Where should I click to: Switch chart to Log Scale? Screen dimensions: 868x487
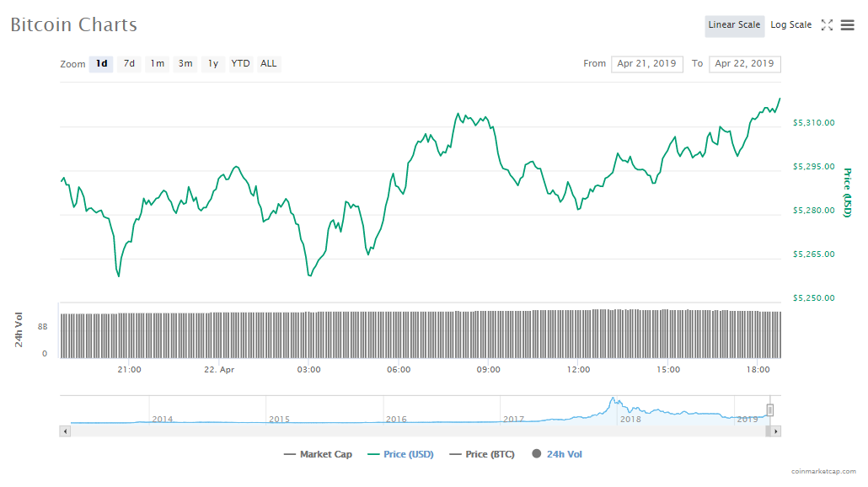coord(790,25)
